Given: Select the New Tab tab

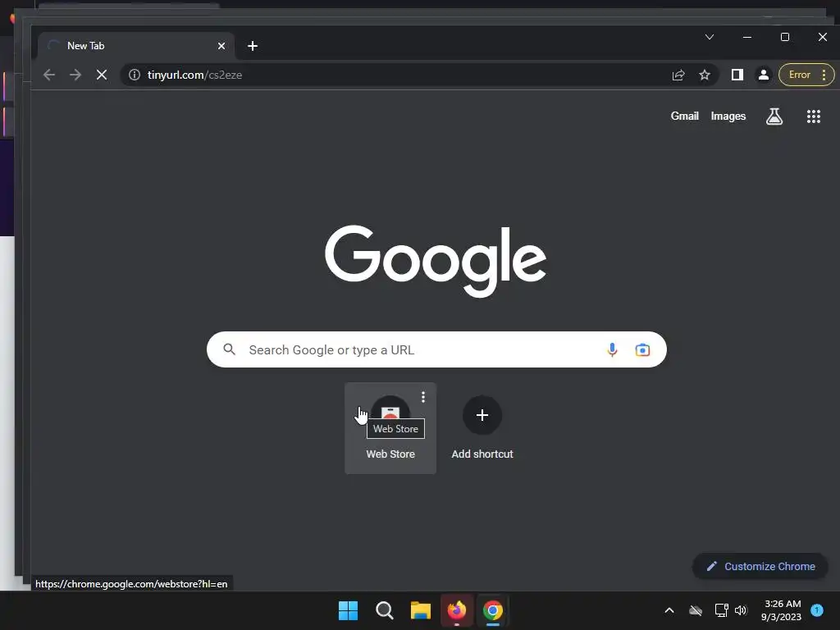Looking at the screenshot, I should pos(136,46).
